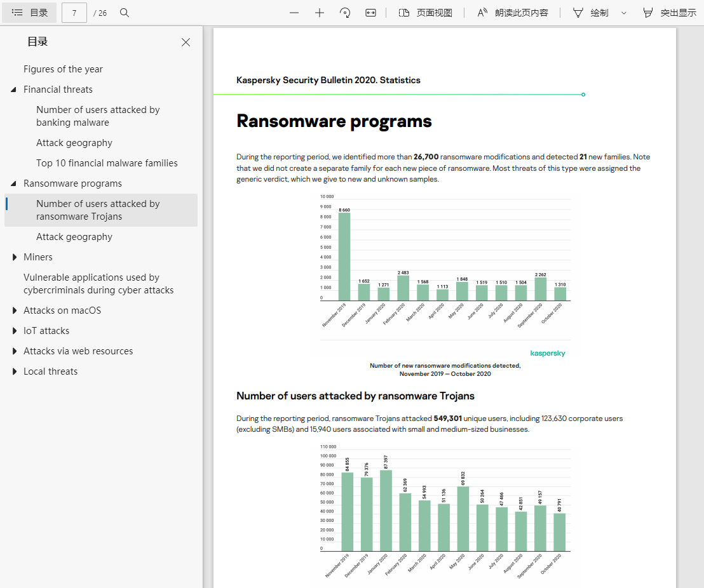Click the chart caption about new ransomware modifications
Image resolution: width=704 pixels, height=588 pixels.
point(445,370)
